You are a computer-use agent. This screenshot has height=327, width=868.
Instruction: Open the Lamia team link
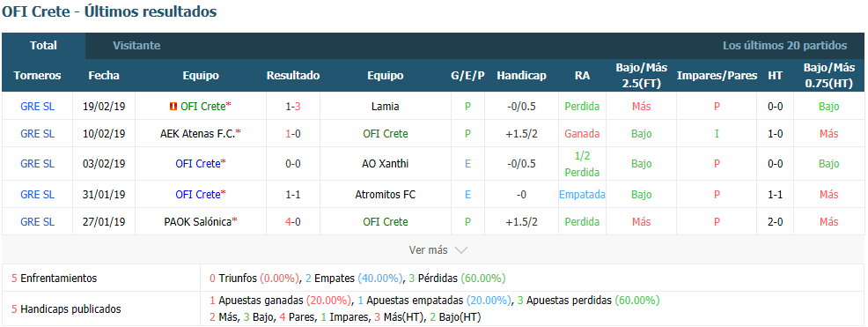click(x=386, y=107)
